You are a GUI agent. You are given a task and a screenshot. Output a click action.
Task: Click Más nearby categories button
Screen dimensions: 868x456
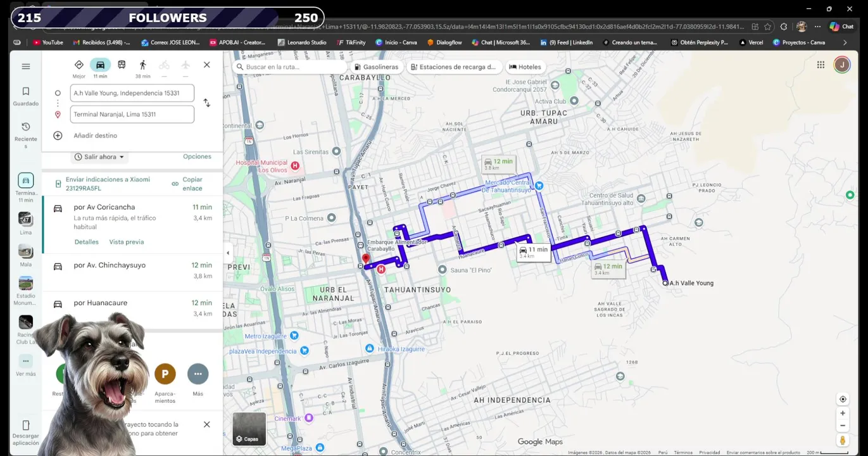198,374
